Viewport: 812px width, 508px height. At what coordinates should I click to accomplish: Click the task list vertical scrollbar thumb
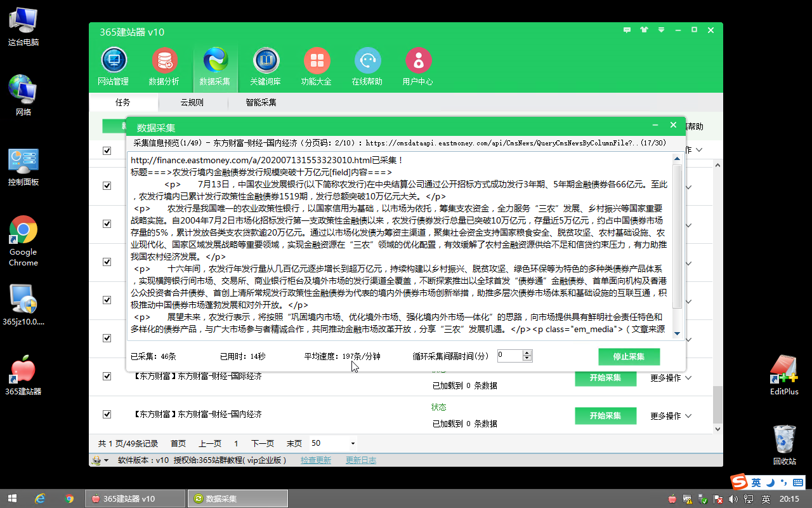tap(717, 404)
